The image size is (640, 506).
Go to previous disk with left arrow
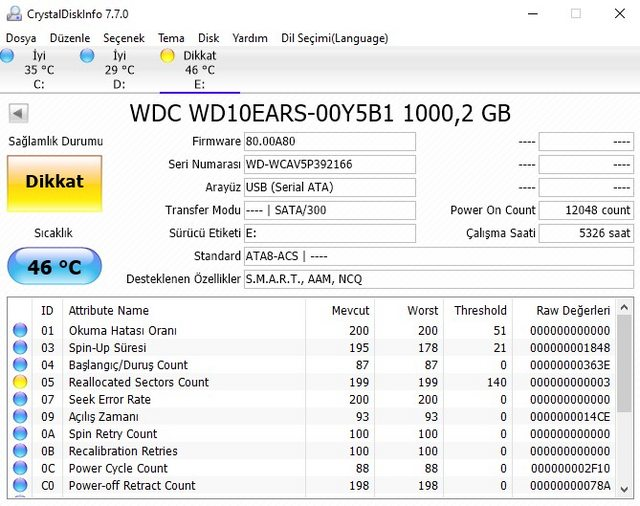tap(18, 113)
